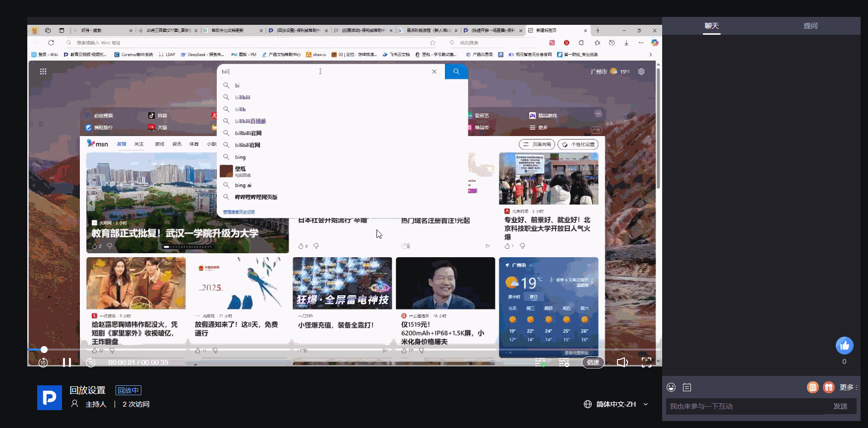Open the msn 发现 tab
Viewport: 868px width, 428px height.
click(x=122, y=144)
